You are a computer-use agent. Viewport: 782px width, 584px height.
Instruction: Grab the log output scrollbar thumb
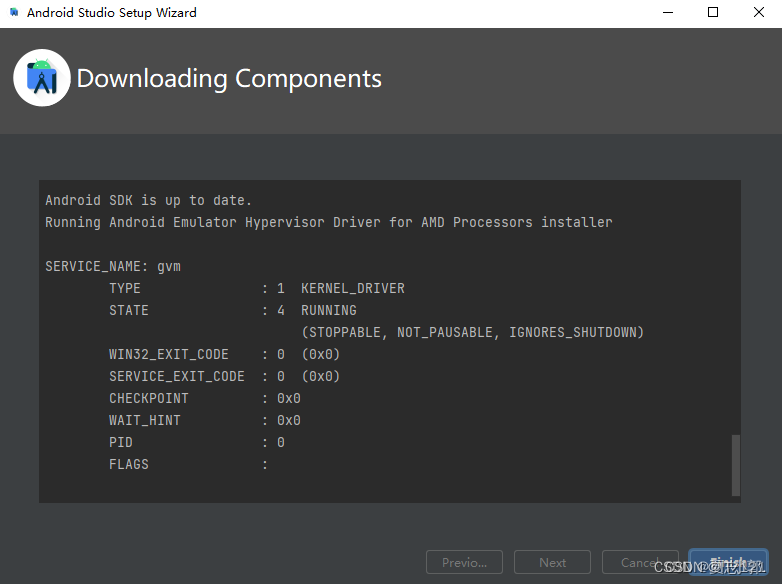(x=736, y=465)
